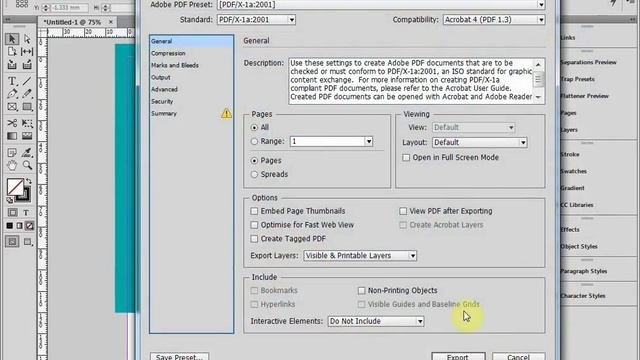Screen dimensions: 640x360
Task: Choose the Pages radio option
Action: tap(254, 161)
